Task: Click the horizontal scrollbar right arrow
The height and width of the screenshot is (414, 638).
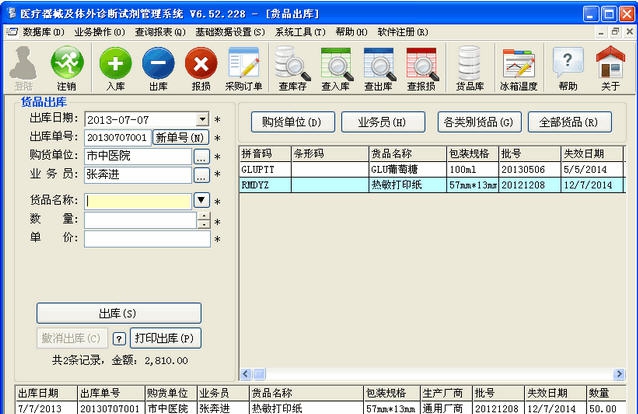Action: (619, 374)
